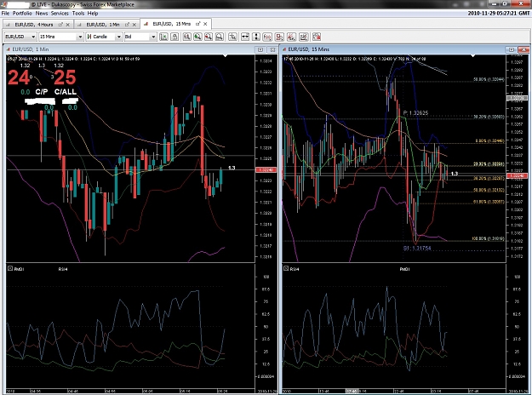Open the File menu

(5, 14)
